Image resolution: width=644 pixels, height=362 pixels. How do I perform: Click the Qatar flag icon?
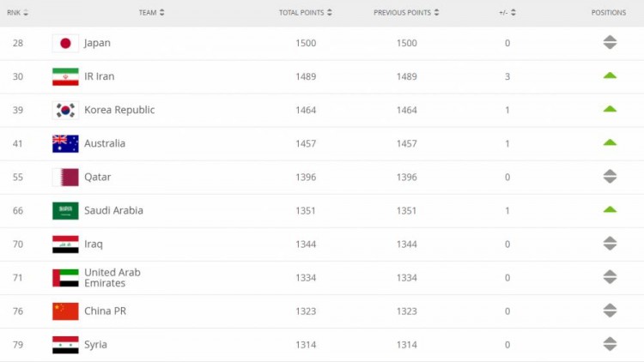coord(65,178)
